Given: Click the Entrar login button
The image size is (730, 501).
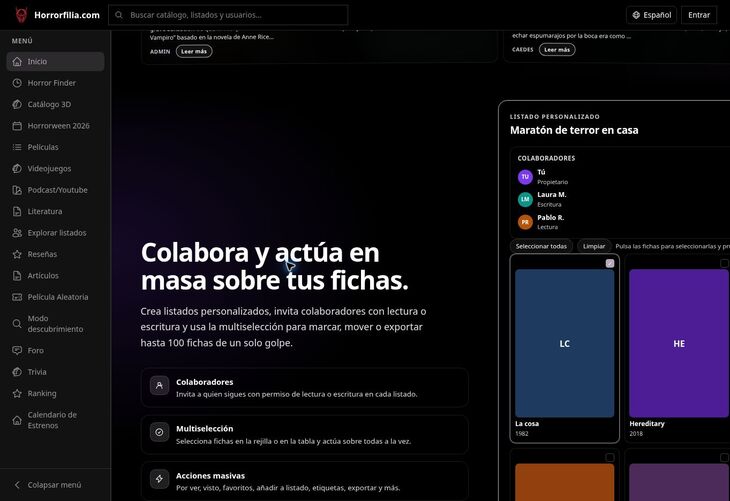Looking at the screenshot, I should pyautogui.click(x=699, y=15).
